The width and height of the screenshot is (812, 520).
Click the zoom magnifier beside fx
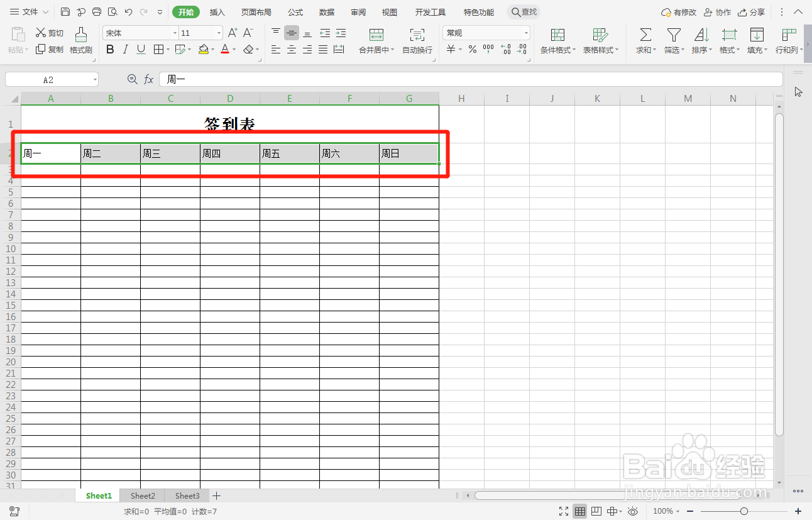point(132,79)
